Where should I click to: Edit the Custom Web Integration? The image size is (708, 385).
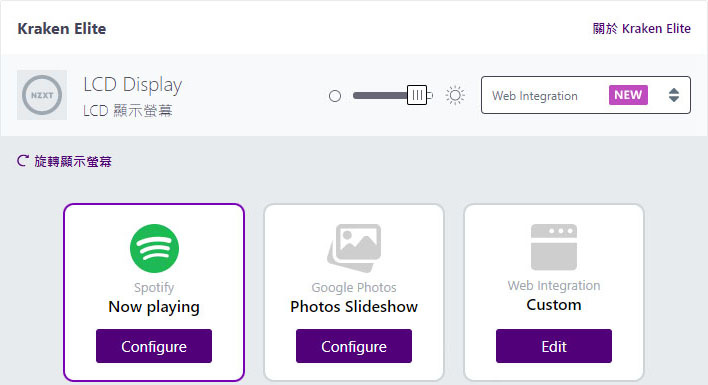[554, 346]
